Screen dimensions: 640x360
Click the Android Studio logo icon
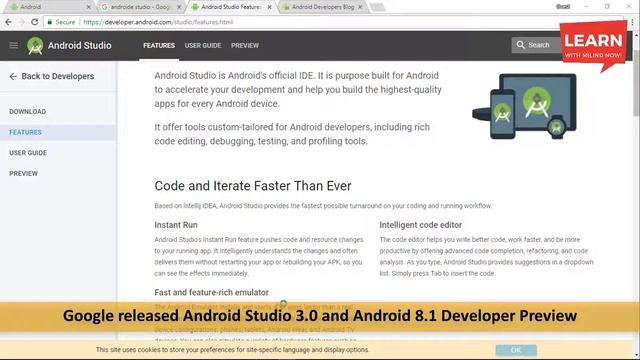click(35, 45)
